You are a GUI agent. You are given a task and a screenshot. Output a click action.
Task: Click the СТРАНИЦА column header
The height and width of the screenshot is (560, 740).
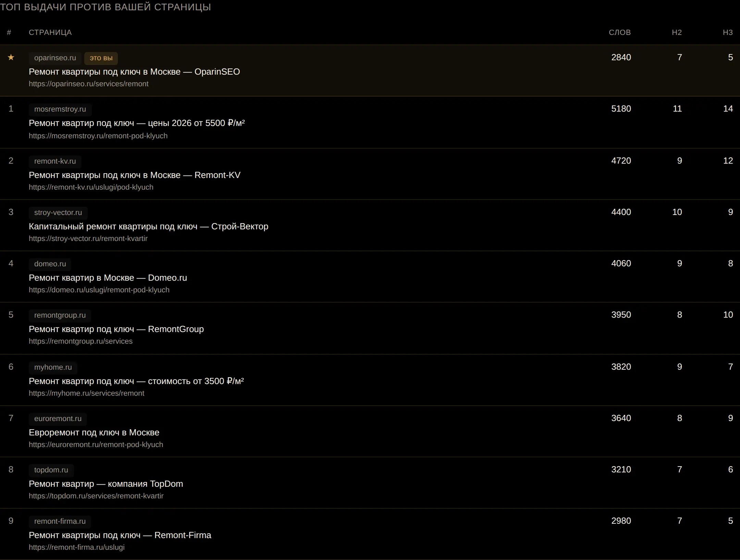tap(50, 33)
